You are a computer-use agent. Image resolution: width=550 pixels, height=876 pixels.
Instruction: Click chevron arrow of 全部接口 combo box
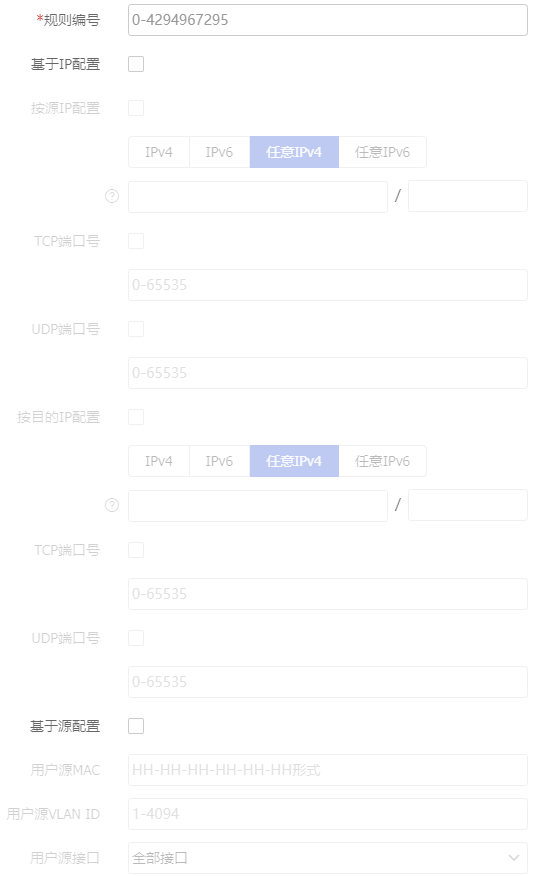514,858
